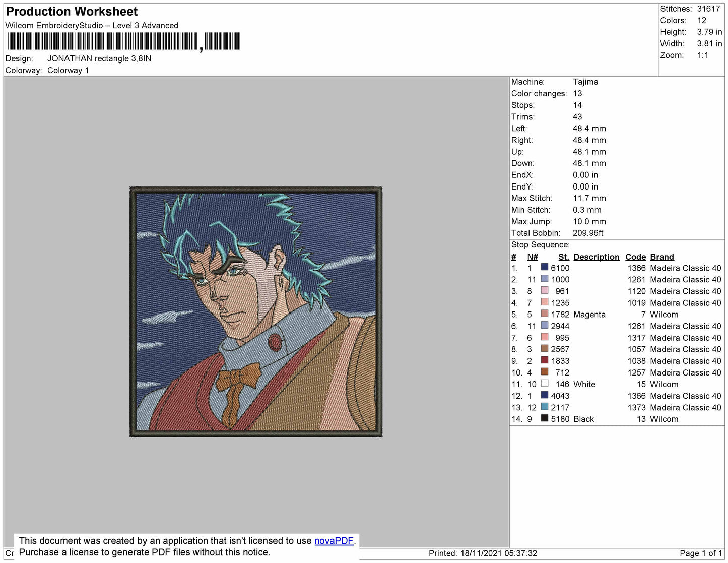Select the Colors value "12"
The height and width of the screenshot is (563, 728).
(x=702, y=20)
